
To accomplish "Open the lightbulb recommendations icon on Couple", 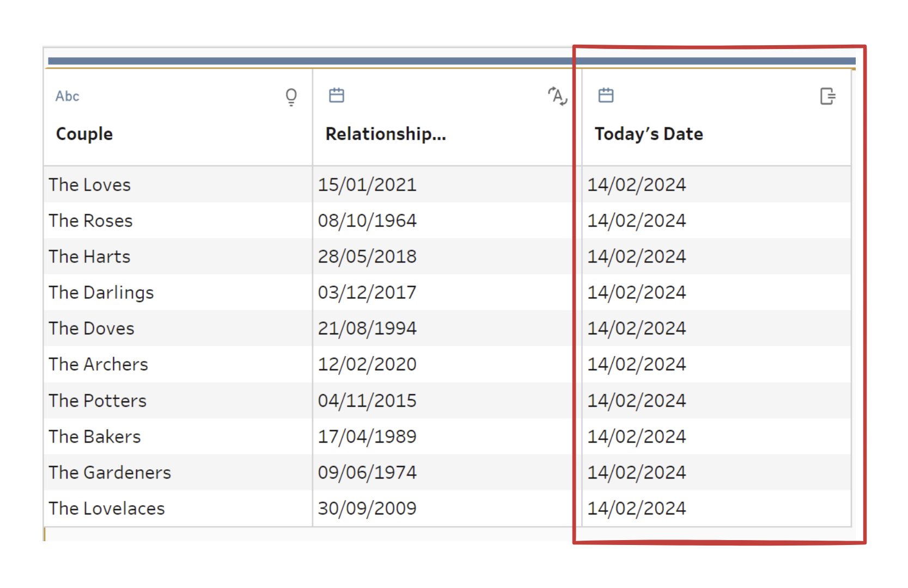I will pyautogui.click(x=291, y=97).
